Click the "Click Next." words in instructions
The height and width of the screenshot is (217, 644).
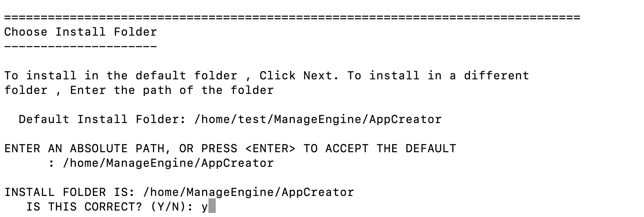click(299, 76)
